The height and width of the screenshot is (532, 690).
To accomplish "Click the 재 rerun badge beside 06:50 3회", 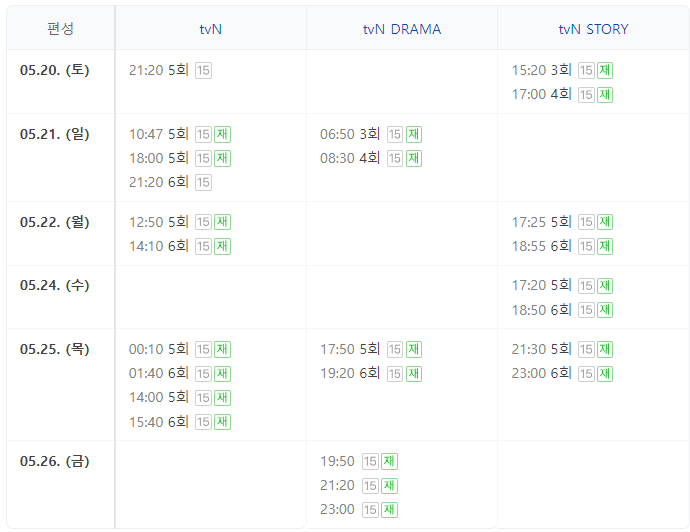I will tap(413, 134).
